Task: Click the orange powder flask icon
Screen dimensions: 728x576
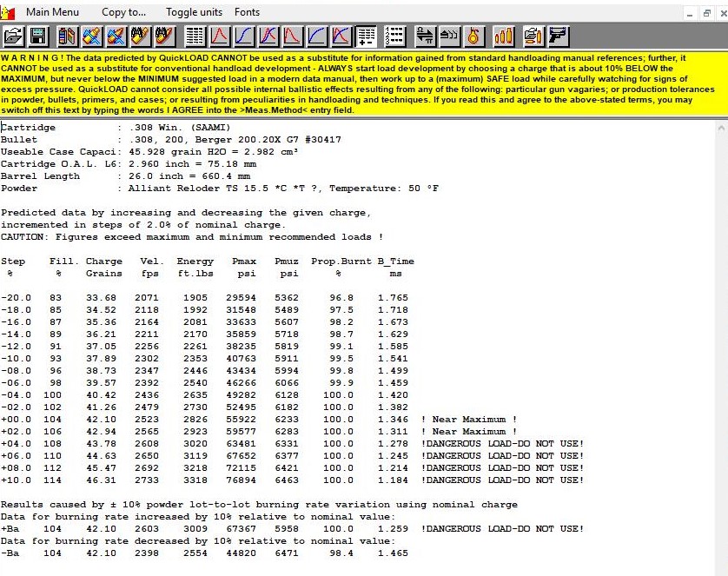Action: (x=473, y=36)
